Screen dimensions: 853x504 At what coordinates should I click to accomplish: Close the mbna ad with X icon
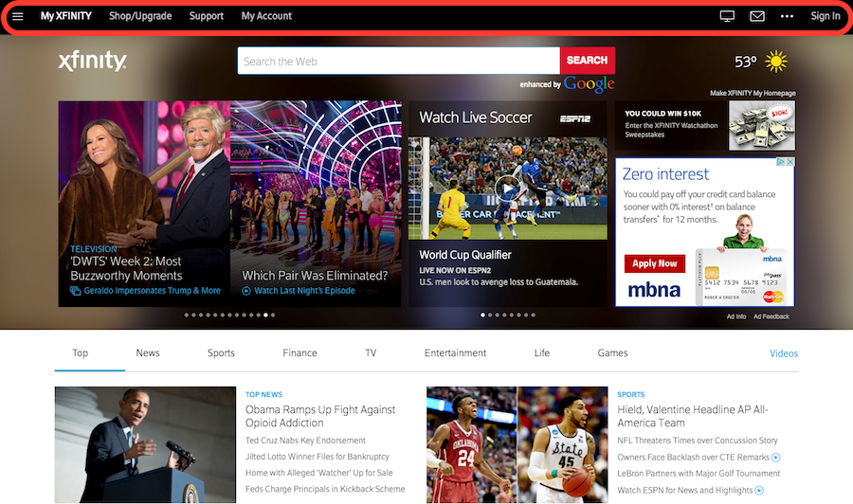pyautogui.click(x=789, y=162)
